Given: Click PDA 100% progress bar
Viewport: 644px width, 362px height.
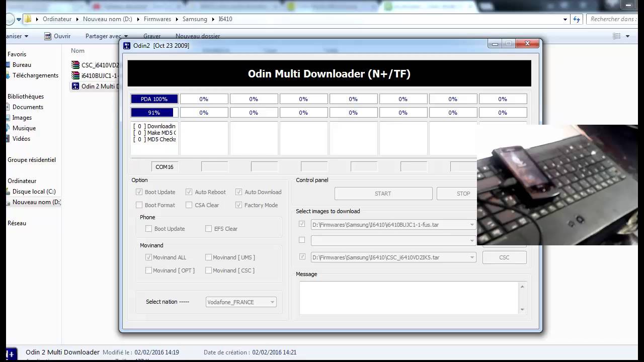Looking at the screenshot, I should pyautogui.click(x=154, y=99).
